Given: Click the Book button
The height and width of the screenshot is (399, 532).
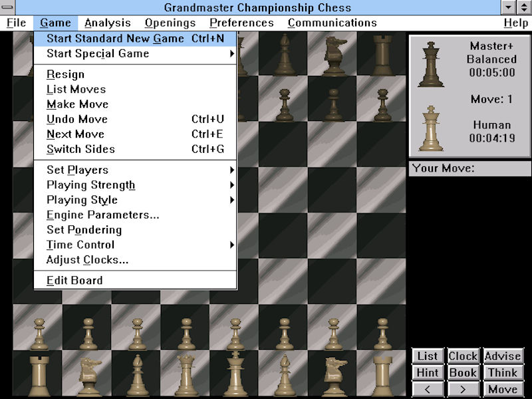Looking at the screenshot, I should click(463, 372).
